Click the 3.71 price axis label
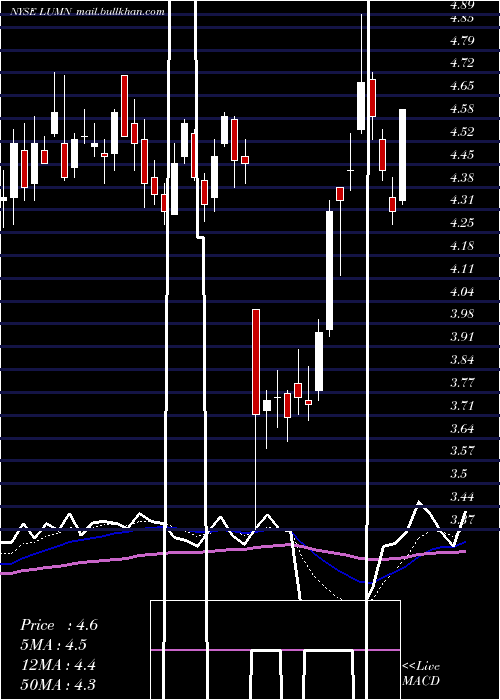The height and width of the screenshot is (700, 500). coord(462,405)
